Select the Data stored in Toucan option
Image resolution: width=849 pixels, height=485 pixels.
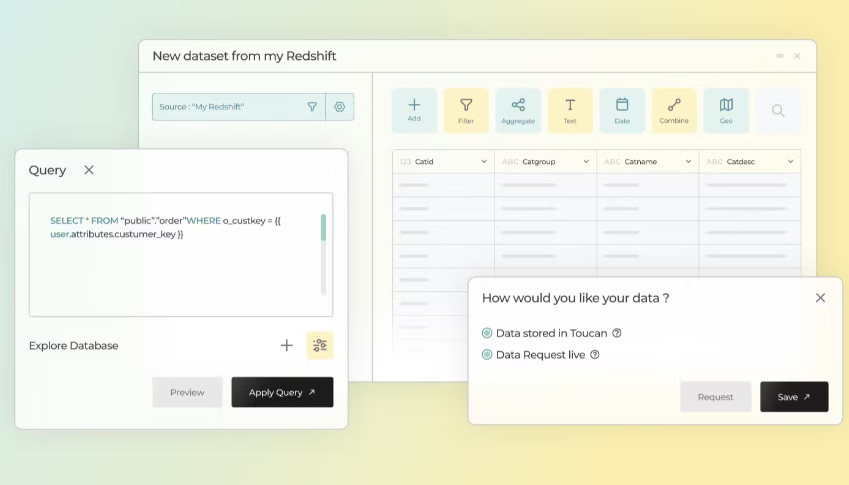click(x=487, y=333)
